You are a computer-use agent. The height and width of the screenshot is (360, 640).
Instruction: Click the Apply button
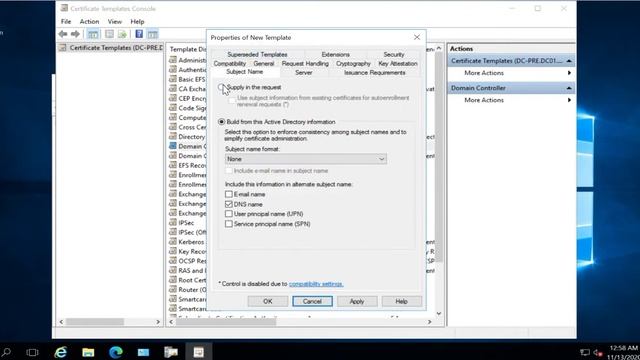[x=357, y=301]
